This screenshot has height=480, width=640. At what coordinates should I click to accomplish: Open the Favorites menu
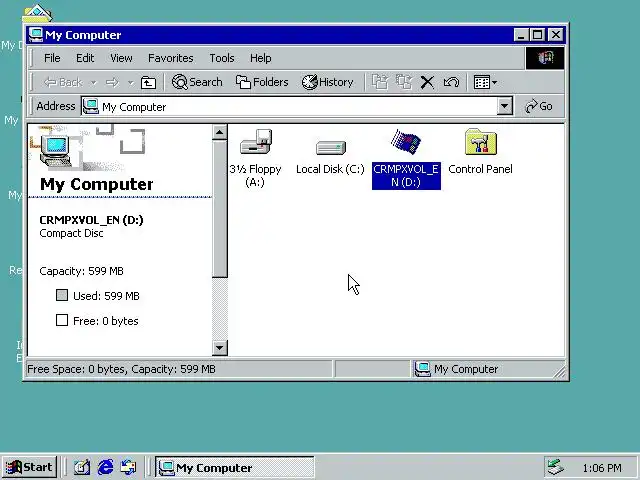point(171,58)
